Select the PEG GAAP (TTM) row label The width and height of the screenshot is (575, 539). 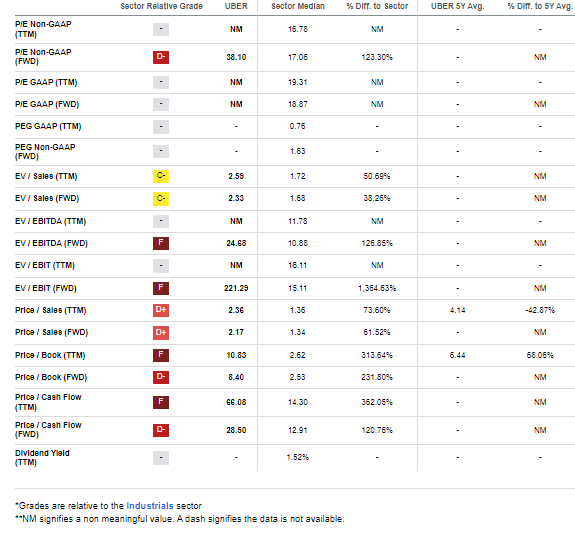tap(48, 126)
